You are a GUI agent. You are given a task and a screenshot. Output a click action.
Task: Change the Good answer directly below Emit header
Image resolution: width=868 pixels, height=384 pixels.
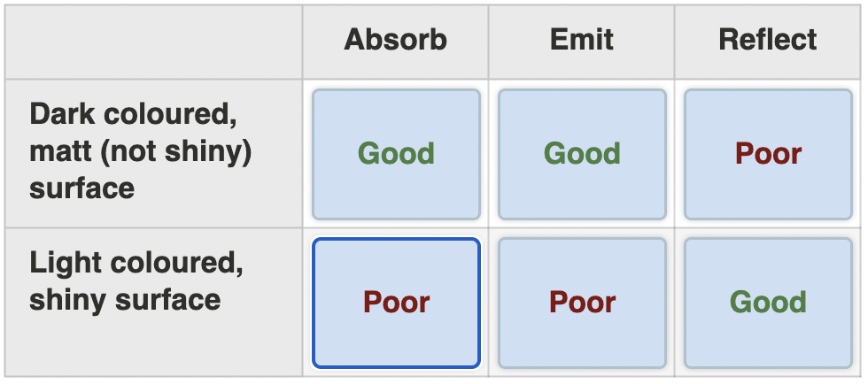[582, 154]
